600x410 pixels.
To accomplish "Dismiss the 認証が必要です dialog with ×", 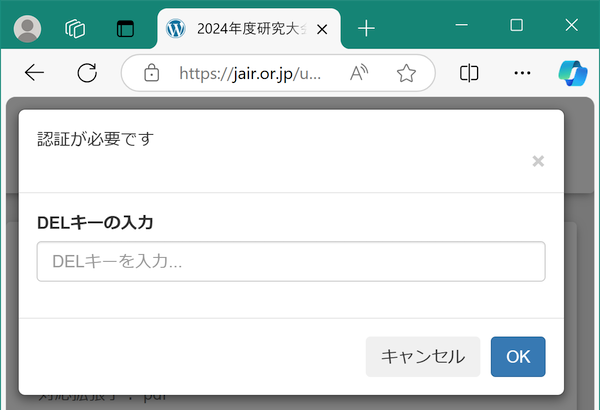I will click(x=538, y=161).
